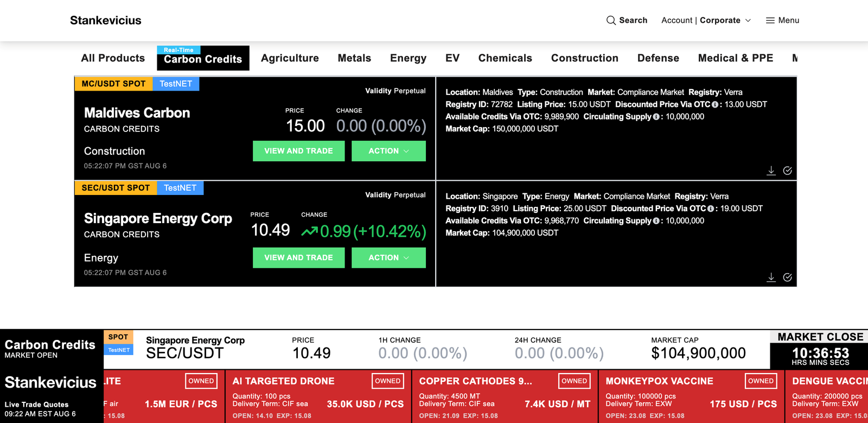Click OWNED badge on AI TARGETED DRONE
The image size is (868, 423).
click(x=387, y=381)
